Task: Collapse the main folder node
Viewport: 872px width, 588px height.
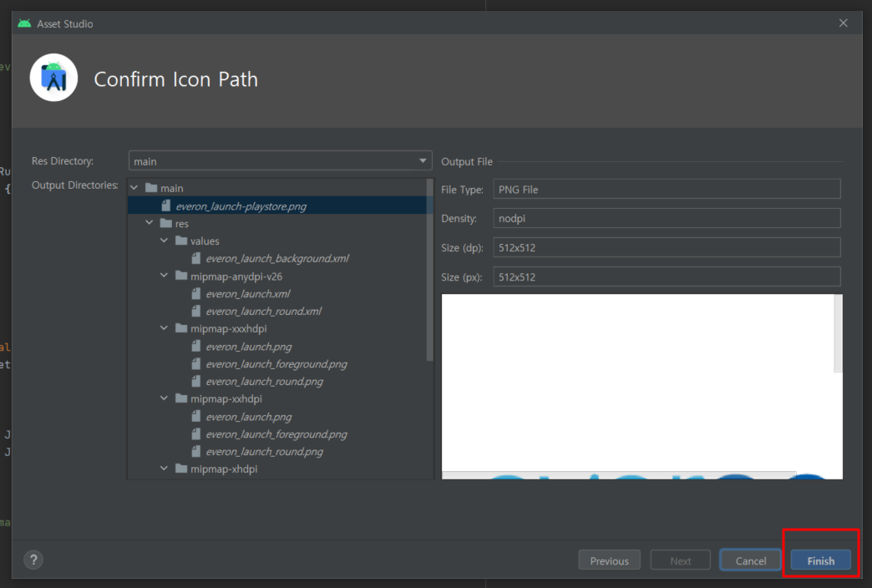Action: pyautogui.click(x=134, y=188)
